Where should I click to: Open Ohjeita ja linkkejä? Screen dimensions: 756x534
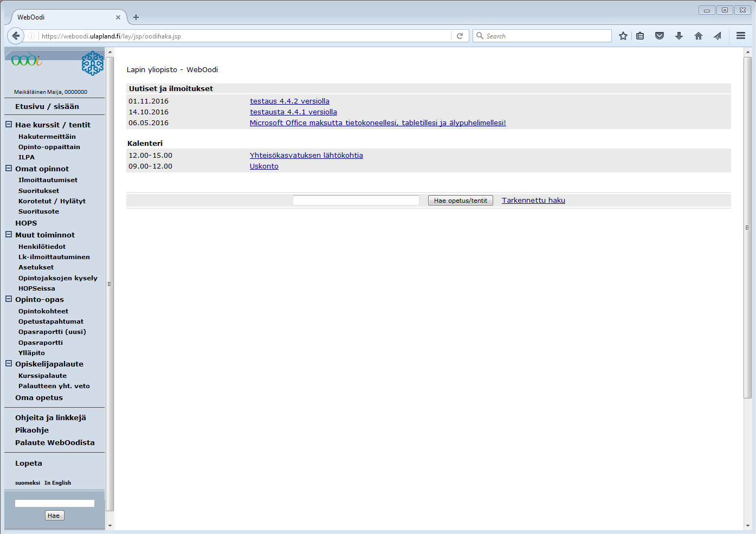point(51,418)
